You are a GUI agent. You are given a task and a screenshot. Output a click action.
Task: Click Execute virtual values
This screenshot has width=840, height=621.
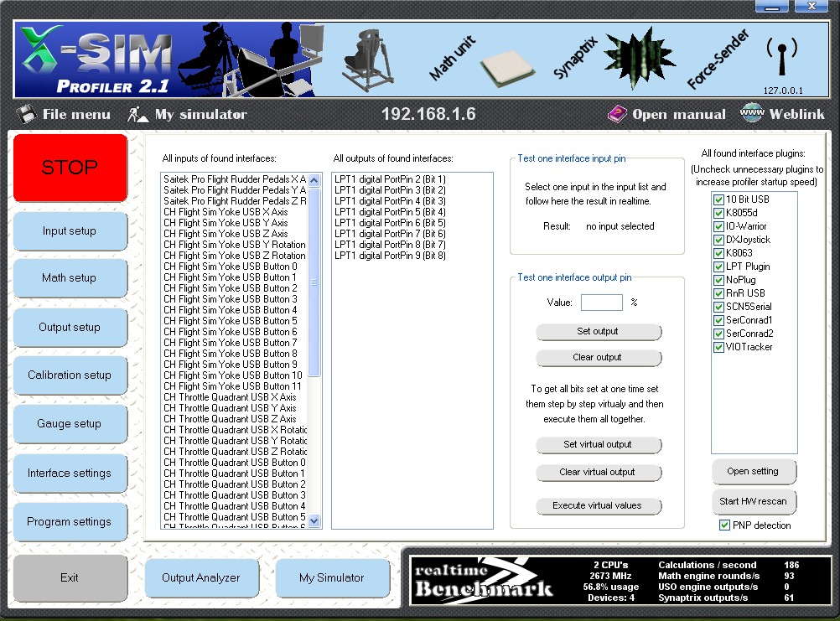pos(599,505)
